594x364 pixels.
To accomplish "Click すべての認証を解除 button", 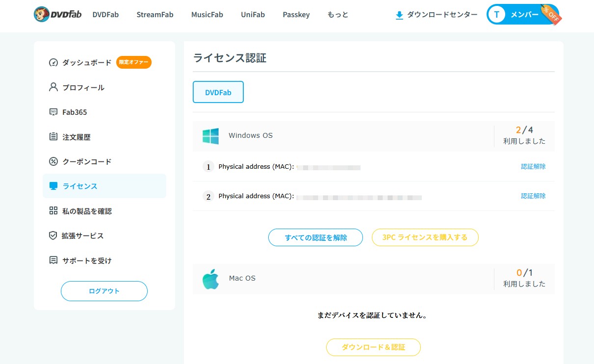I will (x=315, y=237).
